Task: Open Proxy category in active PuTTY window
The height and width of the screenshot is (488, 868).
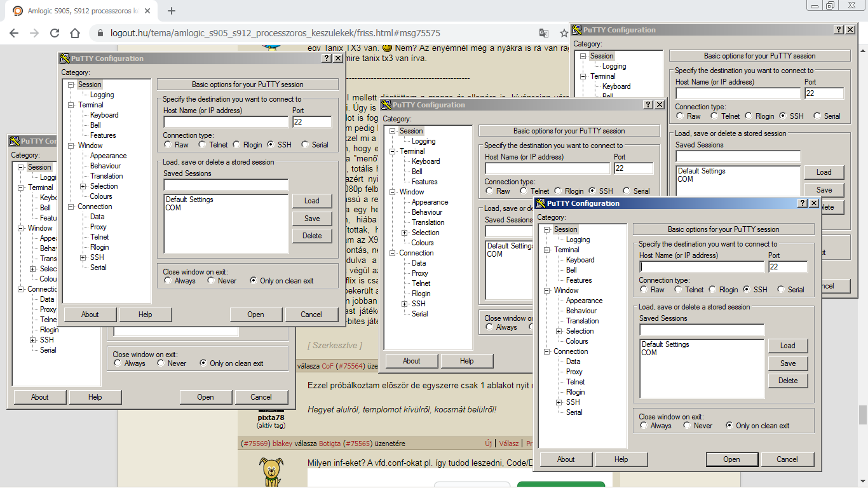Action: point(574,372)
